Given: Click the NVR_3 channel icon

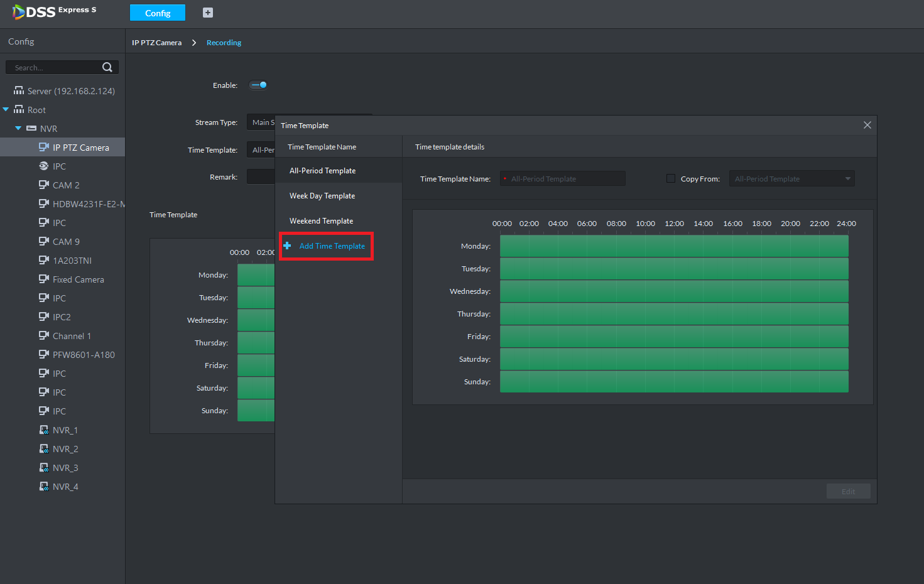Looking at the screenshot, I should [x=44, y=468].
